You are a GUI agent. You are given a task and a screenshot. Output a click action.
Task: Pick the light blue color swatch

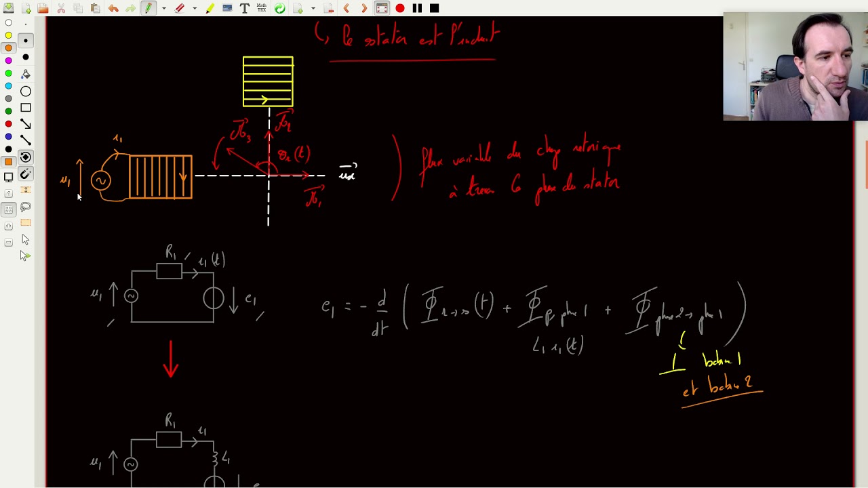8,86
